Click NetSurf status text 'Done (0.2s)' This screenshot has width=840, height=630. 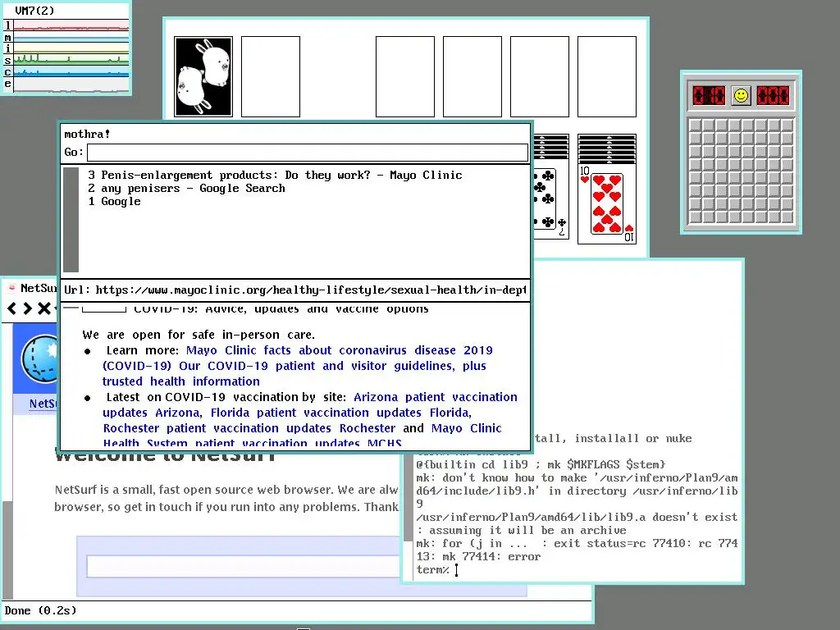point(41,610)
